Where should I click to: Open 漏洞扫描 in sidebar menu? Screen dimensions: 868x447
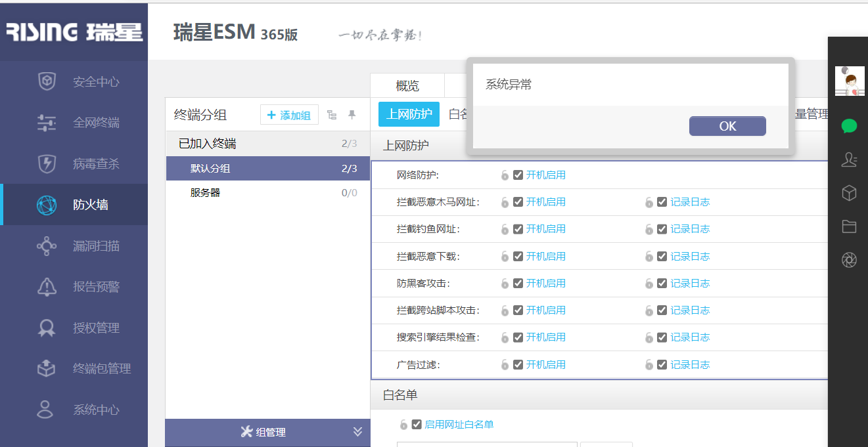click(74, 245)
